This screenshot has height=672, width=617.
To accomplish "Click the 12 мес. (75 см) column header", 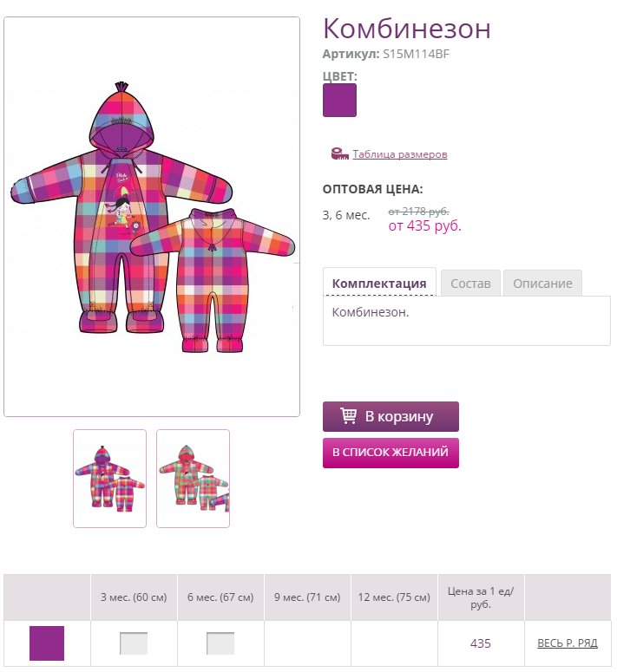I will click(394, 597).
